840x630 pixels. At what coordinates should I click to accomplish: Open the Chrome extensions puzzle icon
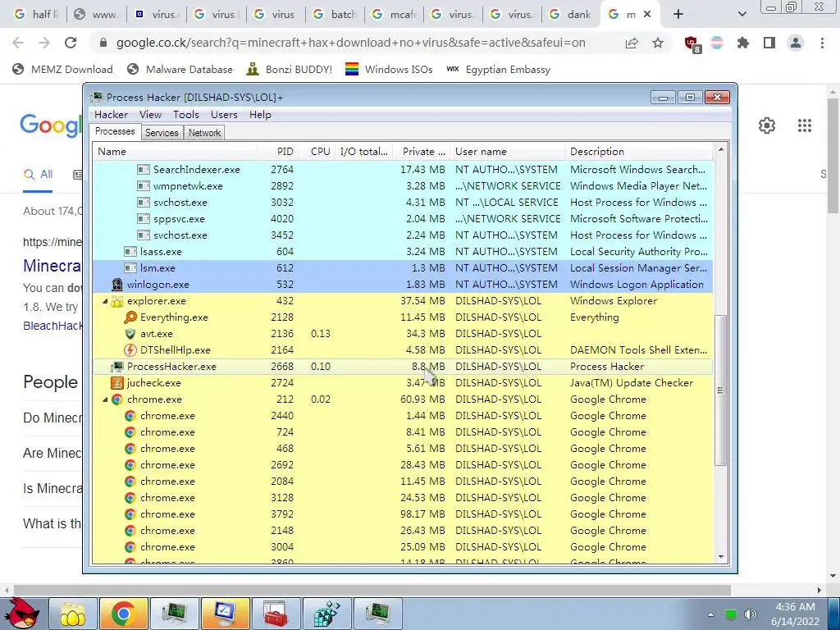(x=743, y=43)
